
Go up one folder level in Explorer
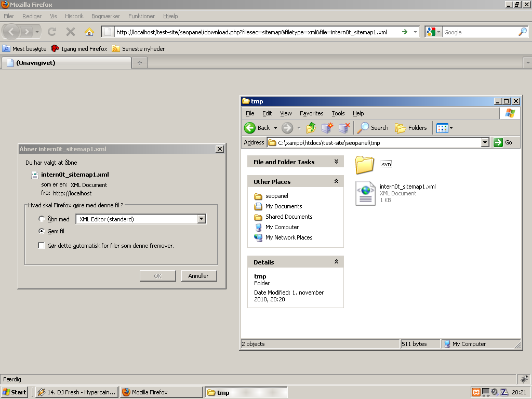pos(311,128)
